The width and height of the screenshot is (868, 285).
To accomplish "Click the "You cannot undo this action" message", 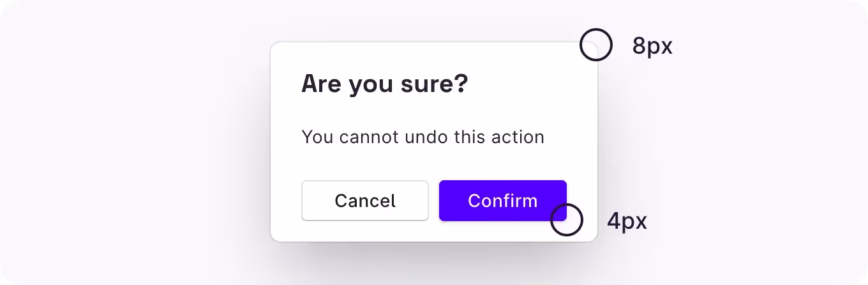I will point(423,137).
